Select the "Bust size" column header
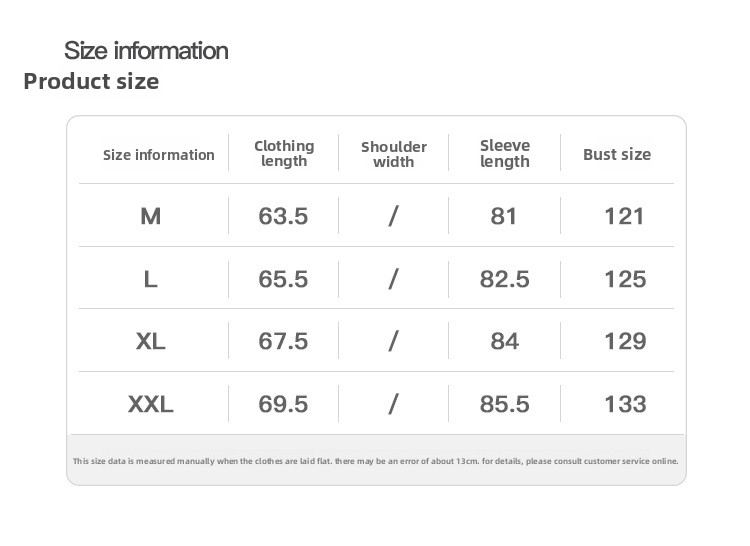Image resolution: width=750 pixels, height=546 pixels. point(617,154)
